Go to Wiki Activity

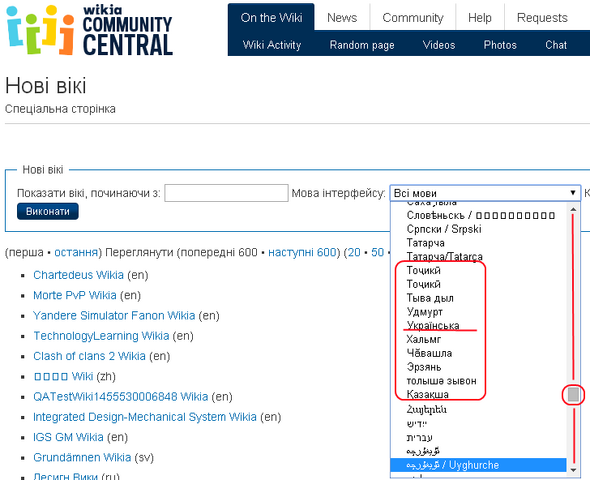click(272, 45)
